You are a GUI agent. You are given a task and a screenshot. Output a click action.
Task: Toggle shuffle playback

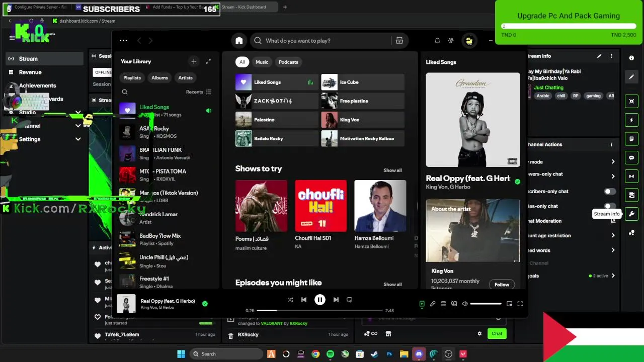click(x=290, y=300)
